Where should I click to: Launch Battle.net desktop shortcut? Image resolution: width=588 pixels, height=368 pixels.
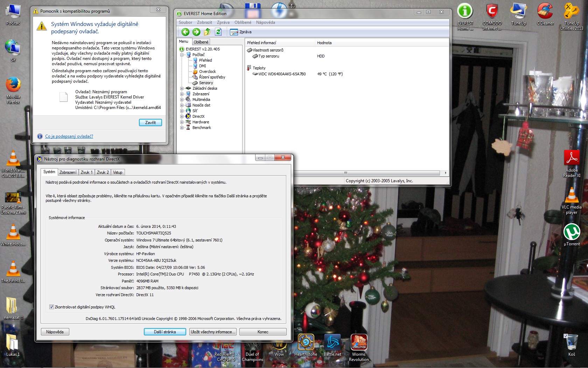(x=332, y=345)
